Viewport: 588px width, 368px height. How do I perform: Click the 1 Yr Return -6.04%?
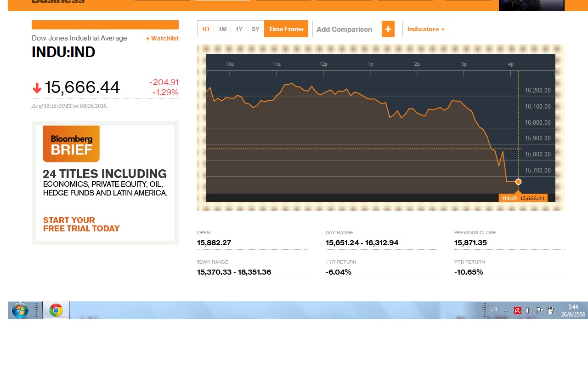point(339,272)
